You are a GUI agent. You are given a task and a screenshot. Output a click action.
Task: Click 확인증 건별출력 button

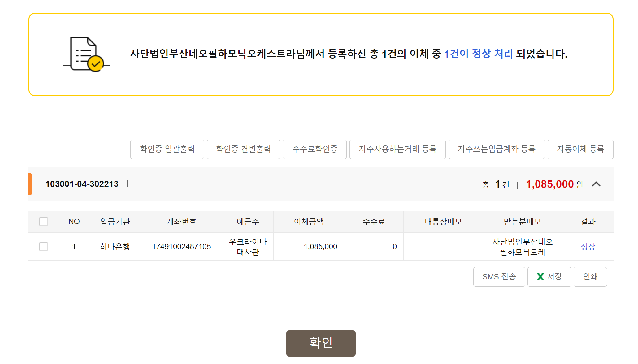tap(243, 149)
